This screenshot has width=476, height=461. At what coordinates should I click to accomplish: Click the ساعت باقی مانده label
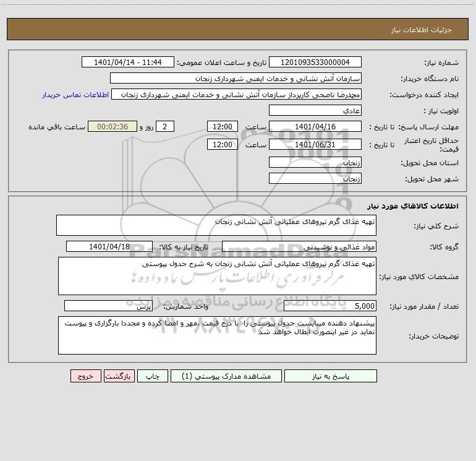click(57, 127)
